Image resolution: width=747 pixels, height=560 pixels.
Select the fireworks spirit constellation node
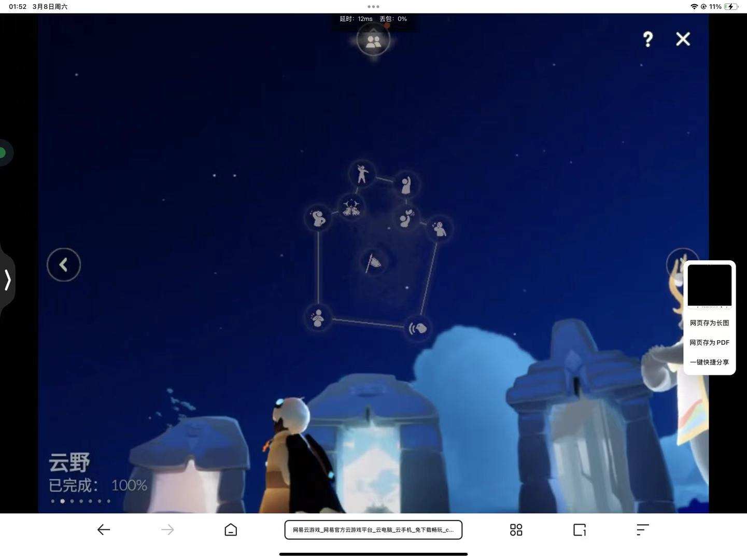click(351, 207)
